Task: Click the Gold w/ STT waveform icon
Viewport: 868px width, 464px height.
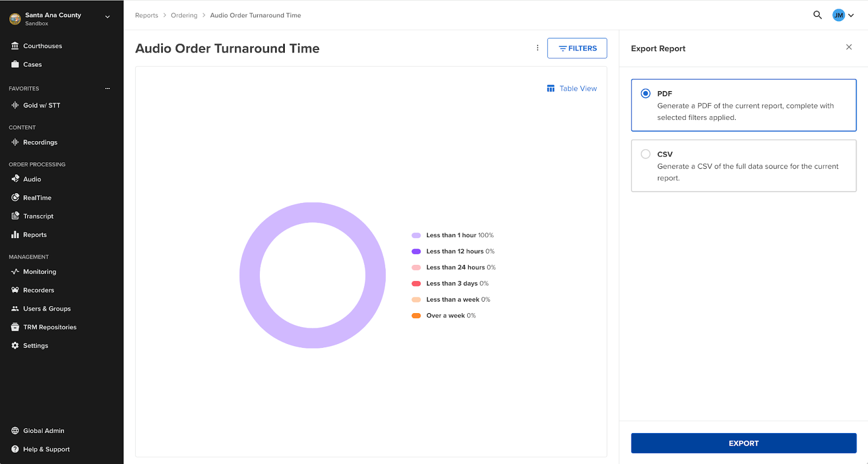Action: click(x=15, y=105)
